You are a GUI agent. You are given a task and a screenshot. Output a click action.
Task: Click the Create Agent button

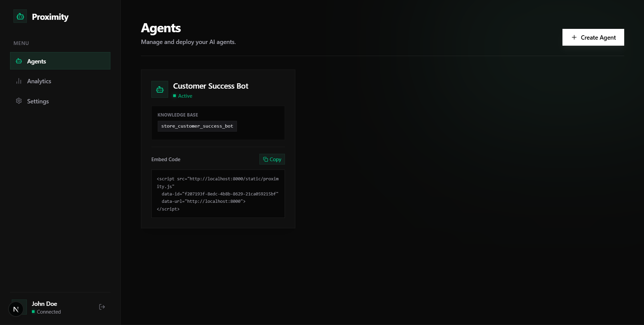(593, 37)
